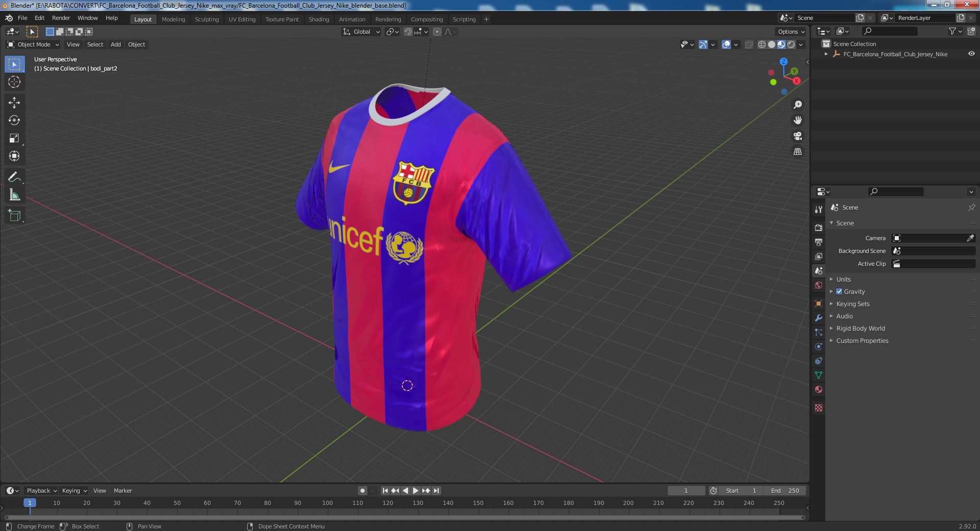Switch to solid viewport shading

click(772, 44)
